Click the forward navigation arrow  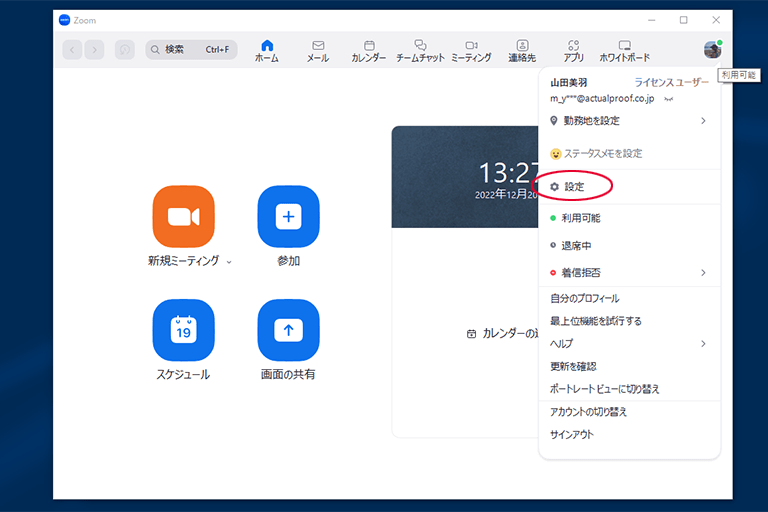point(94,49)
